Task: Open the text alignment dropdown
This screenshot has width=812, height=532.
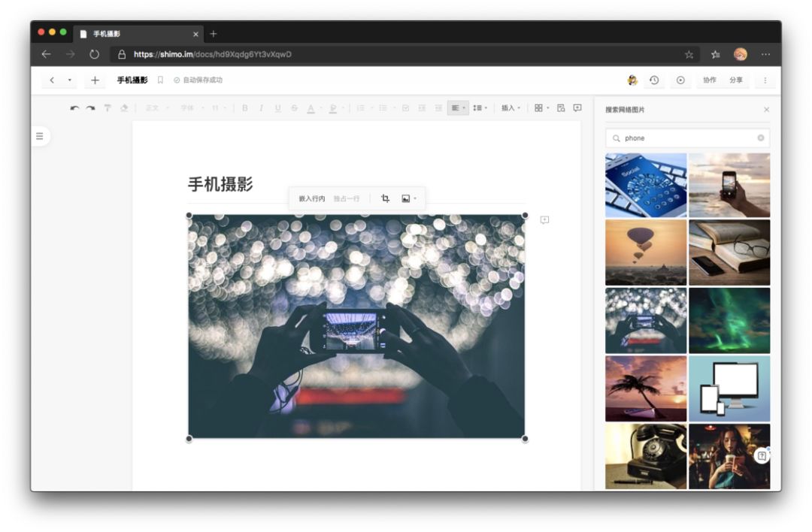Action: pos(459,108)
